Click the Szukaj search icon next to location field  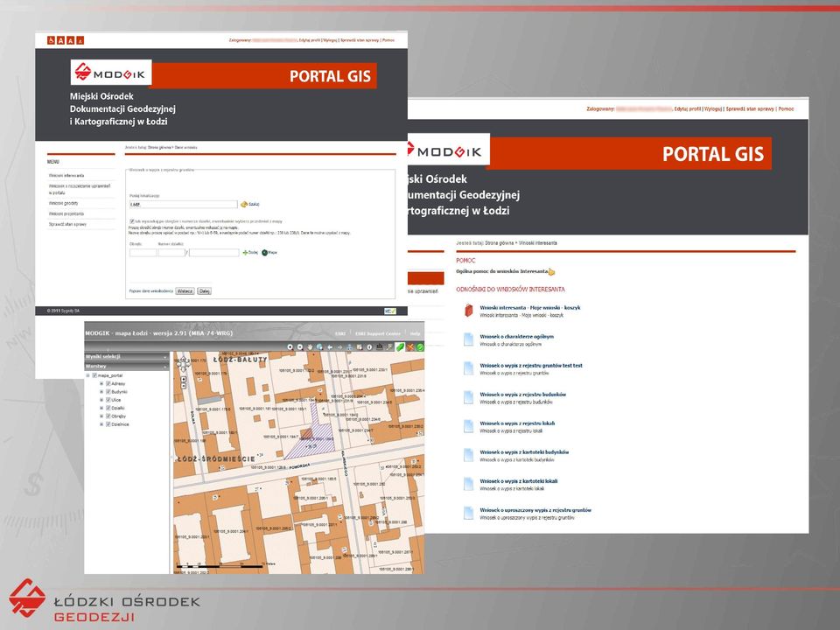point(244,204)
